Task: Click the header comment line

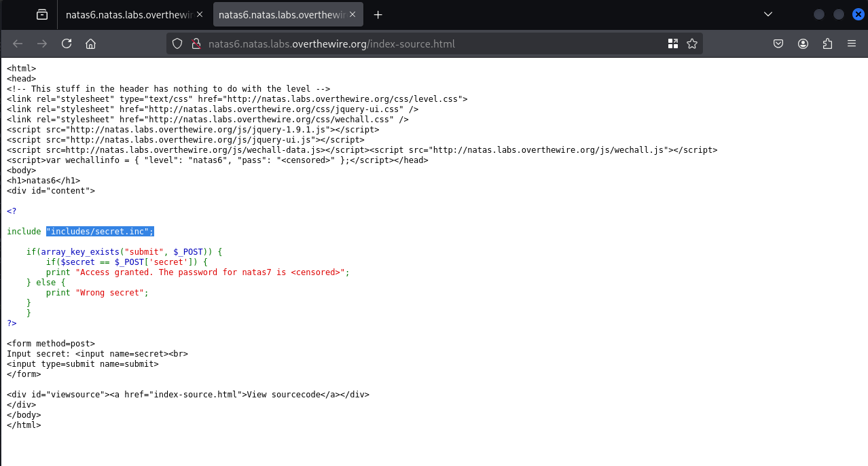Action: (168, 89)
